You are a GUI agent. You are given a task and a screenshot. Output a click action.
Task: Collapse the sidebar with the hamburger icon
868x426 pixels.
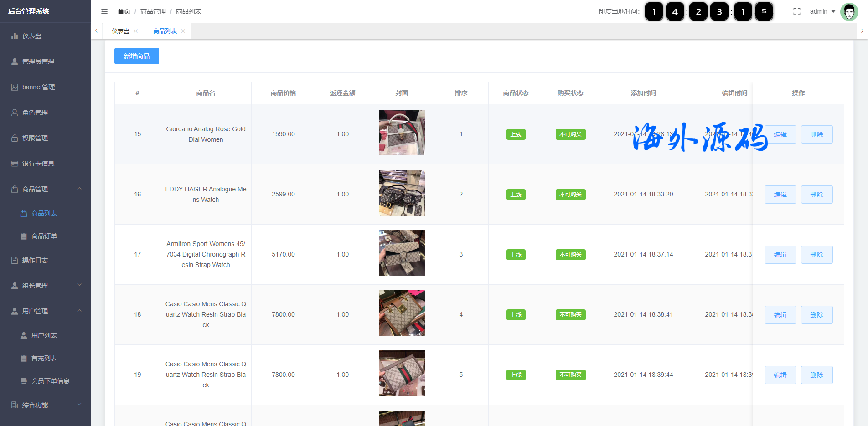104,11
